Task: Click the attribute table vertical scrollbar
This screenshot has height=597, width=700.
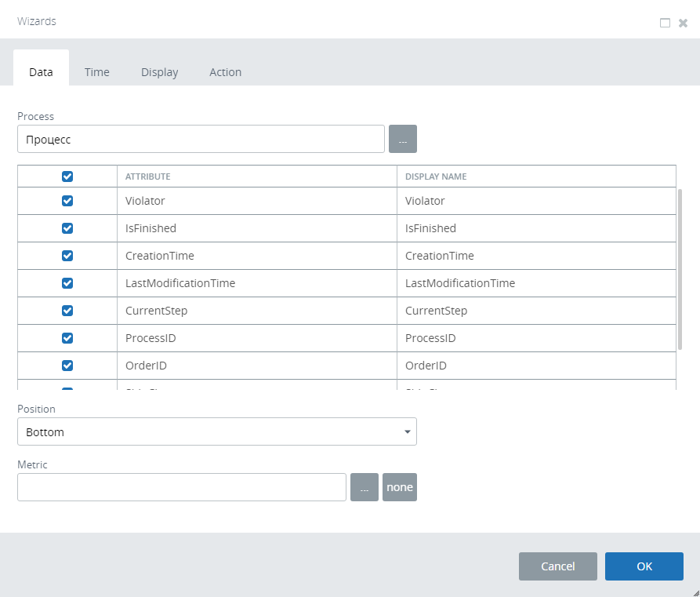Action: 680,268
